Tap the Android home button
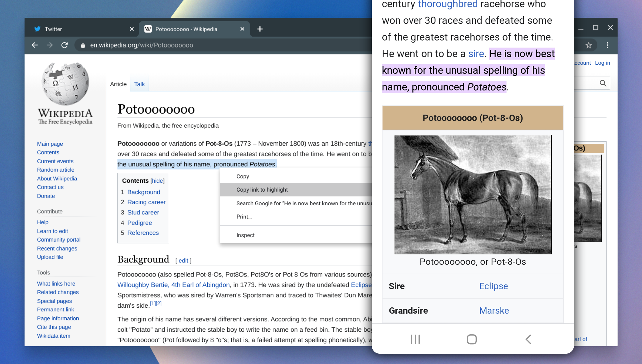This screenshot has width=642, height=364. [x=472, y=339]
